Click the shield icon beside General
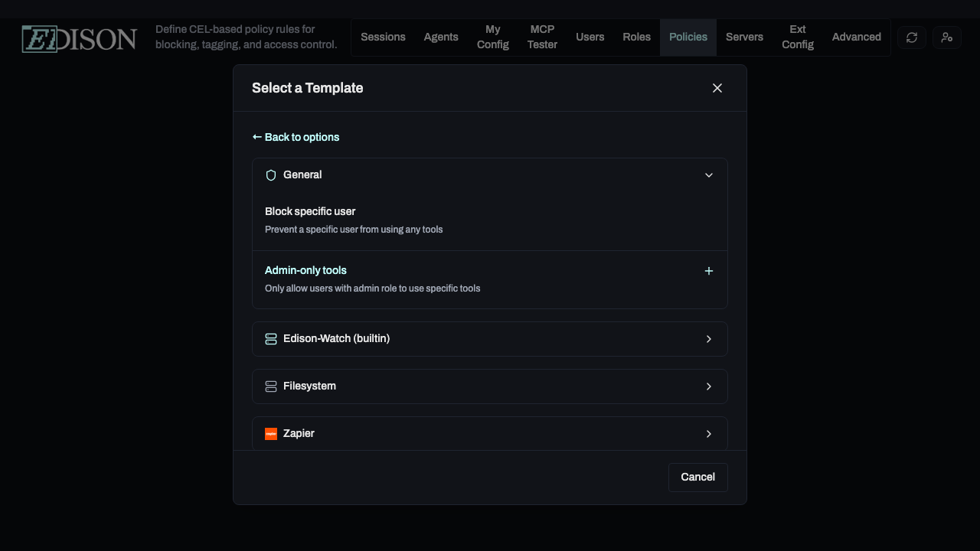This screenshot has width=980, height=551. tap(271, 174)
